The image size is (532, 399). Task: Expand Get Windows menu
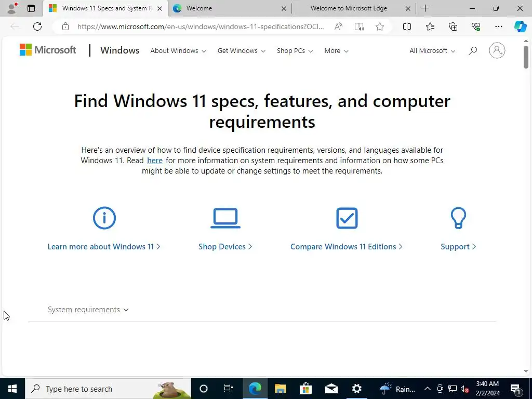coord(241,51)
